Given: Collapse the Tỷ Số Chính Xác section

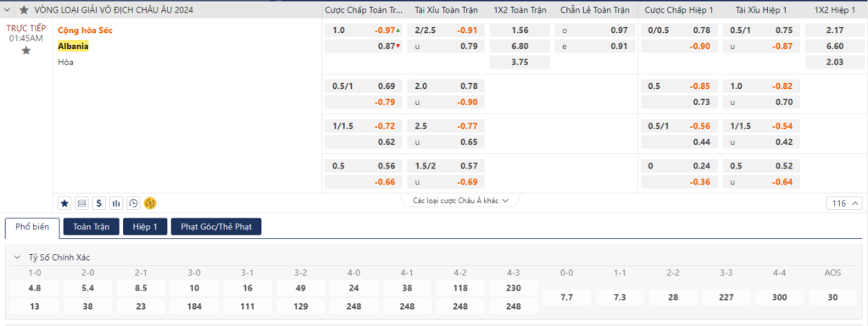Looking at the screenshot, I should (x=17, y=257).
